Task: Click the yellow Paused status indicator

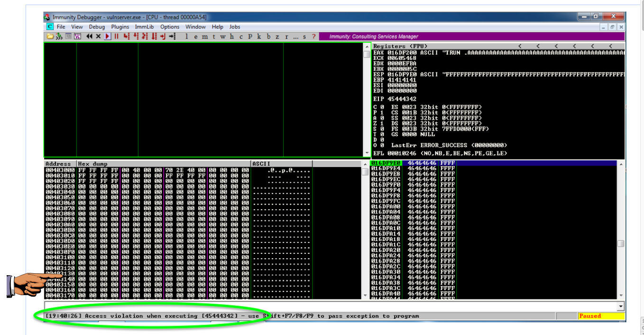Action: [x=602, y=316]
